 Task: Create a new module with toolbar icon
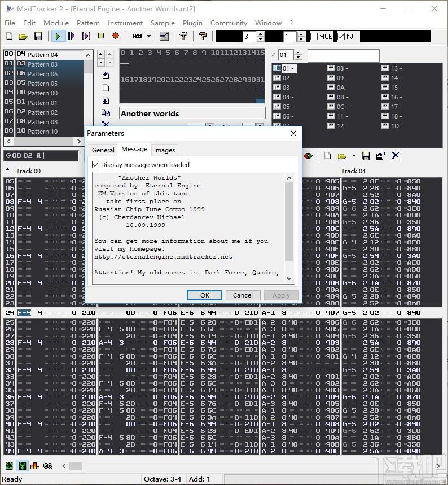pos(10,37)
